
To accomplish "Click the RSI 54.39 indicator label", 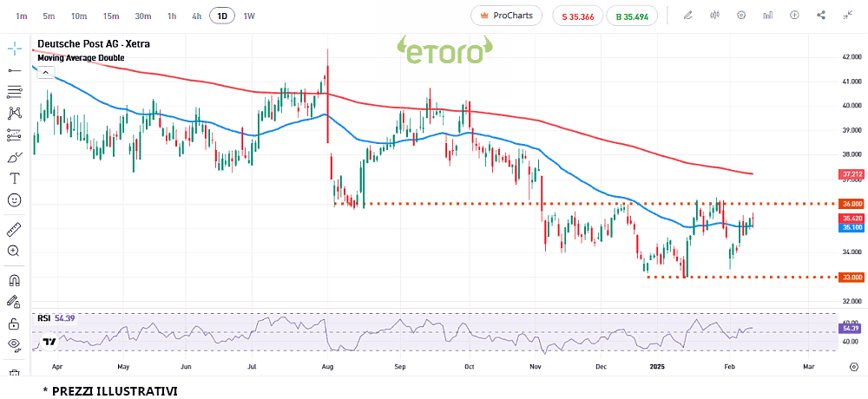I will click(x=56, y=318).
